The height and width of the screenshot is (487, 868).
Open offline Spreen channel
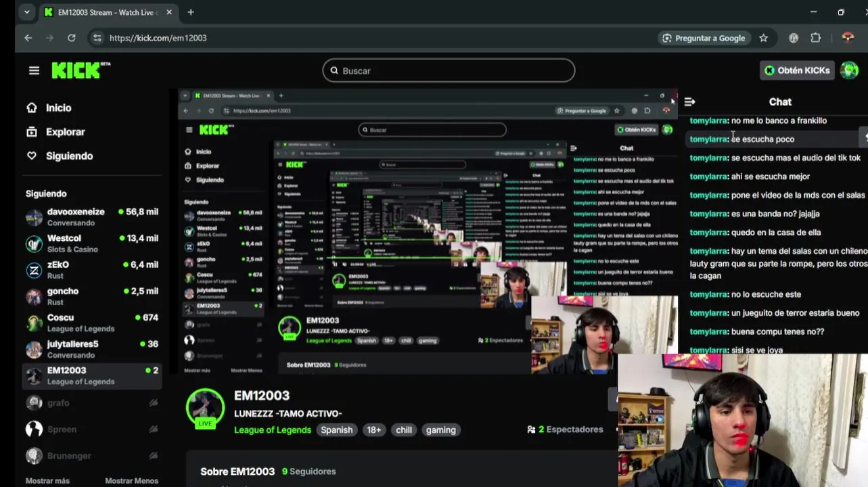(92, 429)
